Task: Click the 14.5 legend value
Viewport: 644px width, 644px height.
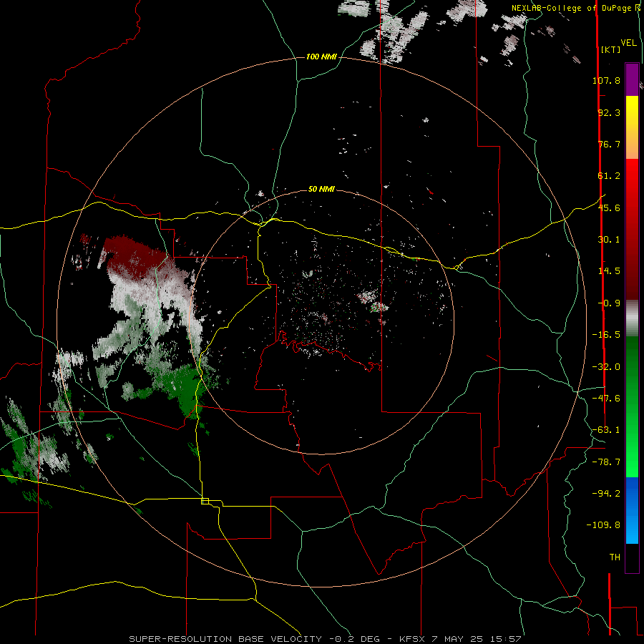Action: tap(609, 271)
